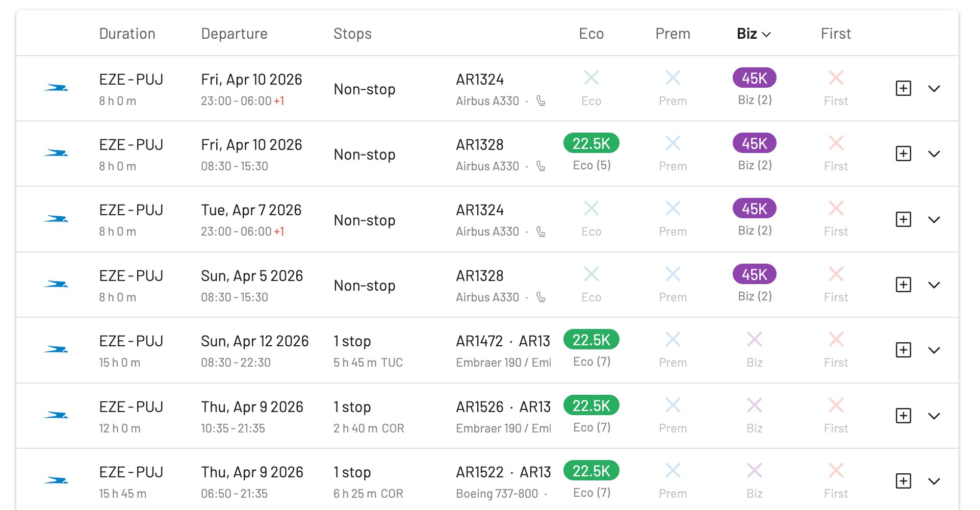This screenshot has width=980, height=510.
Task: Click the plus icon on the Sun Apr 12 flight
Action: click(x=904, y=350)
